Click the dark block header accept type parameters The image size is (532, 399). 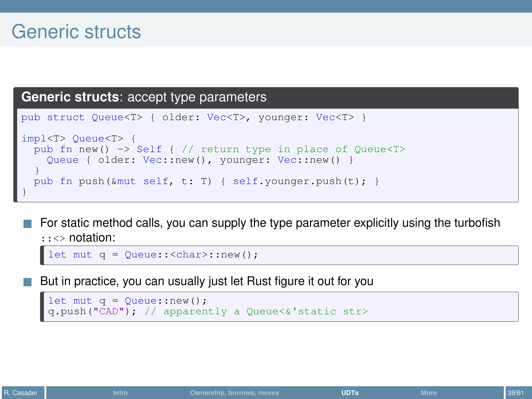pos(144,97)
